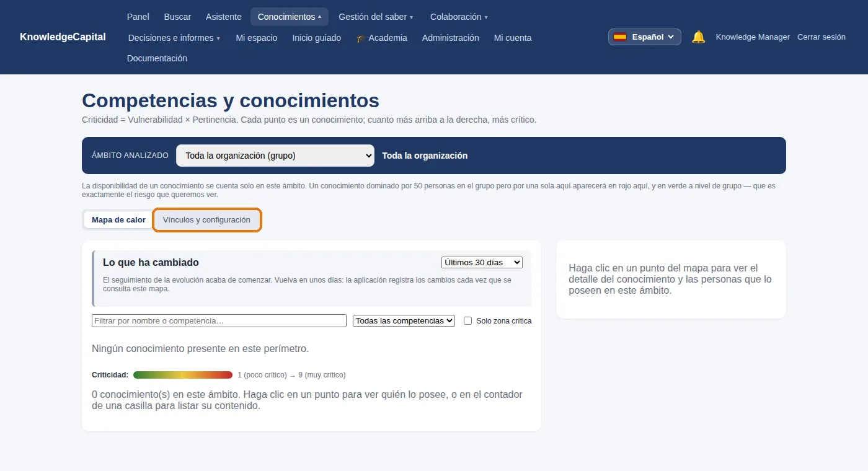Open the Buscar menu item
The width and height of the screenshot is (868, 471).
click(x=177, y=17)
